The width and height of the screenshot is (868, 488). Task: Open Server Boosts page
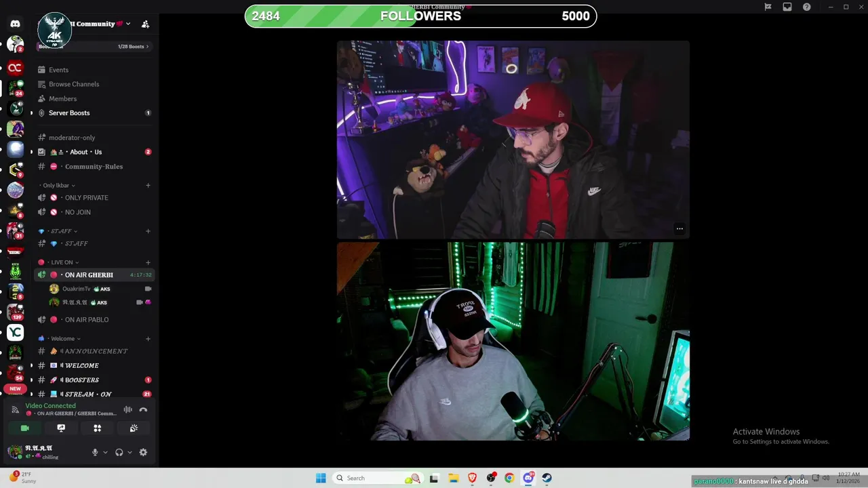point(94,113)
